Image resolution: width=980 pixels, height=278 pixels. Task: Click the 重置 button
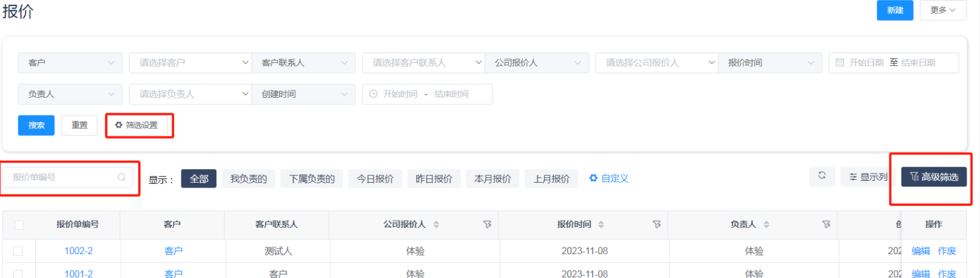coord(79,125)
